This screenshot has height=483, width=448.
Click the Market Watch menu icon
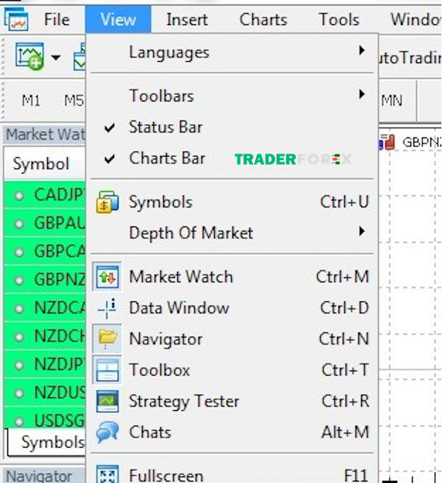tap(107, 277)
